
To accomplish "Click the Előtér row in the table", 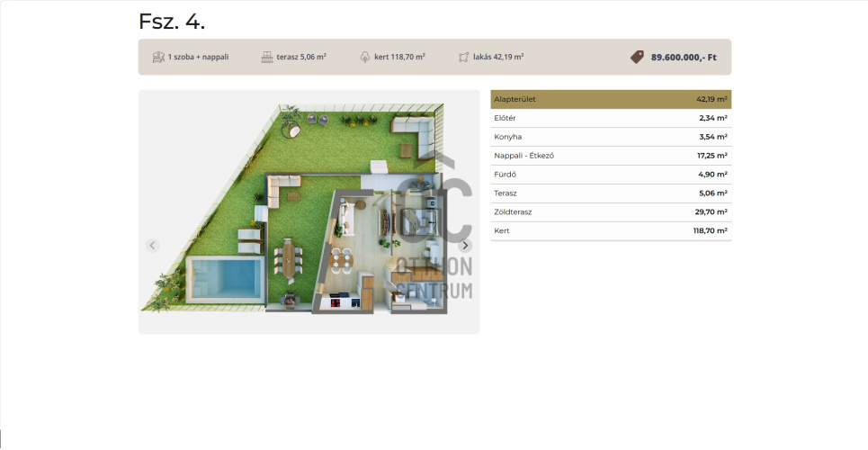I will tap(610, 118).
